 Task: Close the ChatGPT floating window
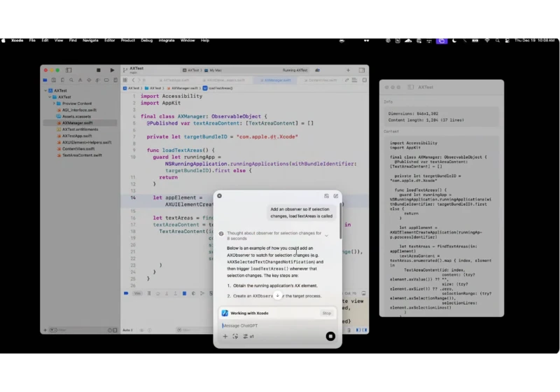click(220, 196)
